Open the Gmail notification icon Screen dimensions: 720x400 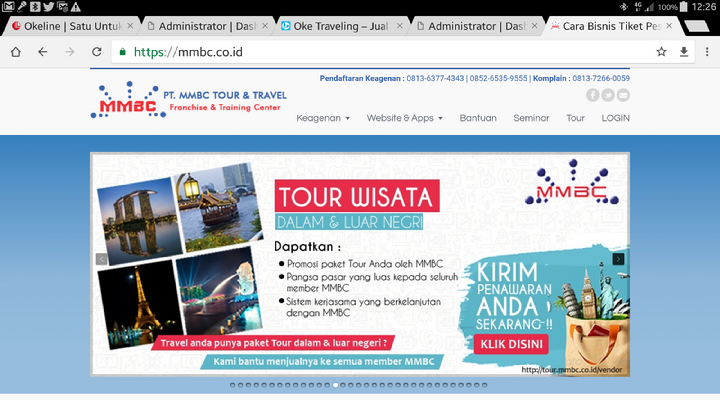[x=8, y=6]
